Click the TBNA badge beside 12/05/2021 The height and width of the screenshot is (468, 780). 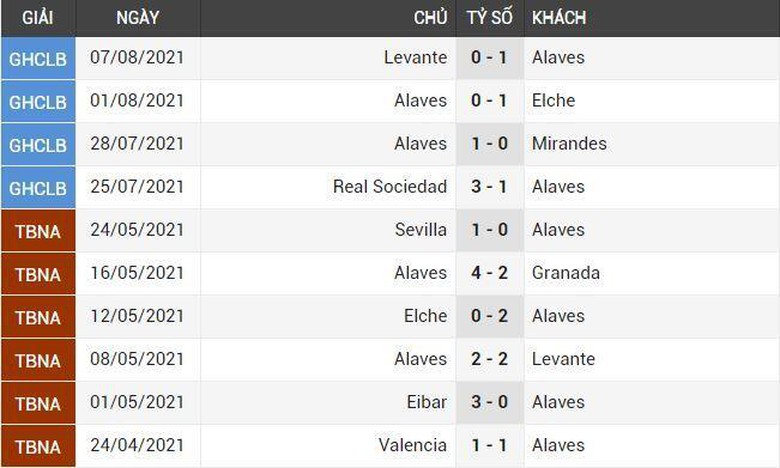(x=38, y=316)
